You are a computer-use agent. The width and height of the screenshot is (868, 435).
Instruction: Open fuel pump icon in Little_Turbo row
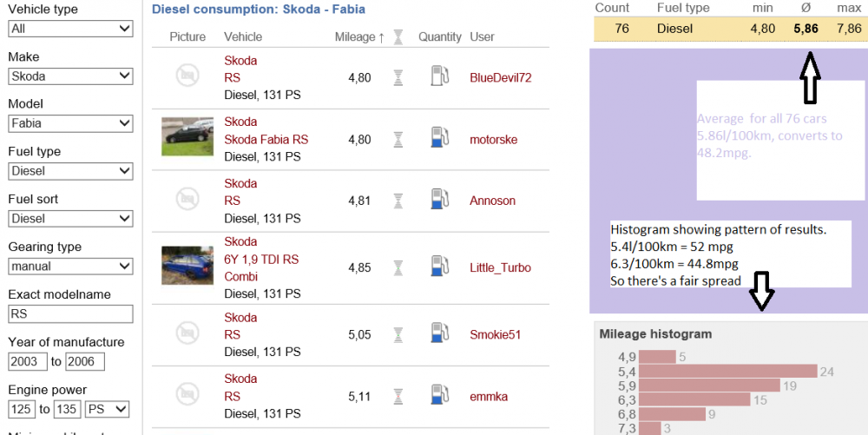(439, 266)
